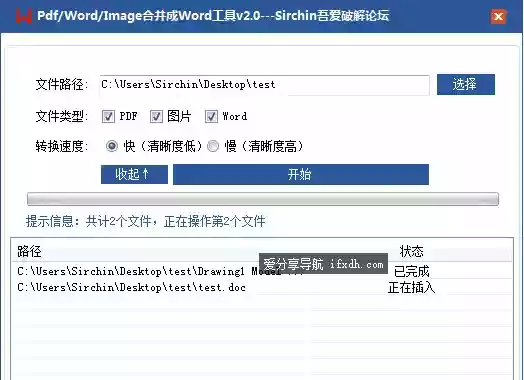Image resolution: width=524 pixels, height=380 pixels.
Task: Select the test.doc file row
Action: coord(262,287)
